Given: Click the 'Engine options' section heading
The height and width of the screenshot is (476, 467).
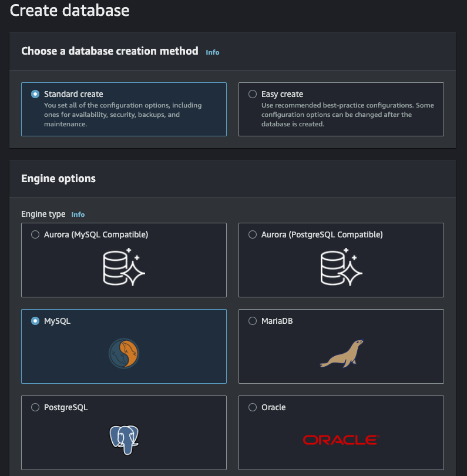Looking at the screenshot, I should 58,179.
